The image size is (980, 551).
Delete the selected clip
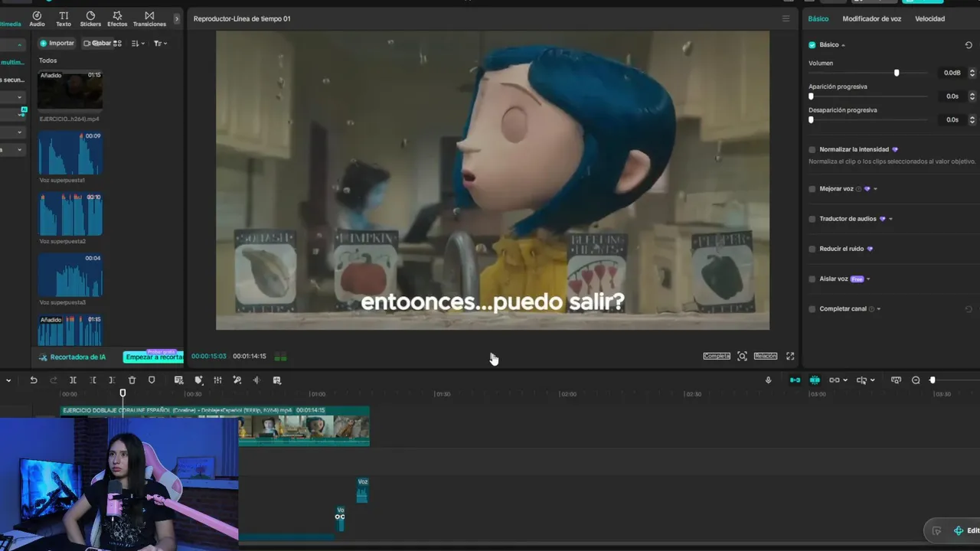click(132, 380)
